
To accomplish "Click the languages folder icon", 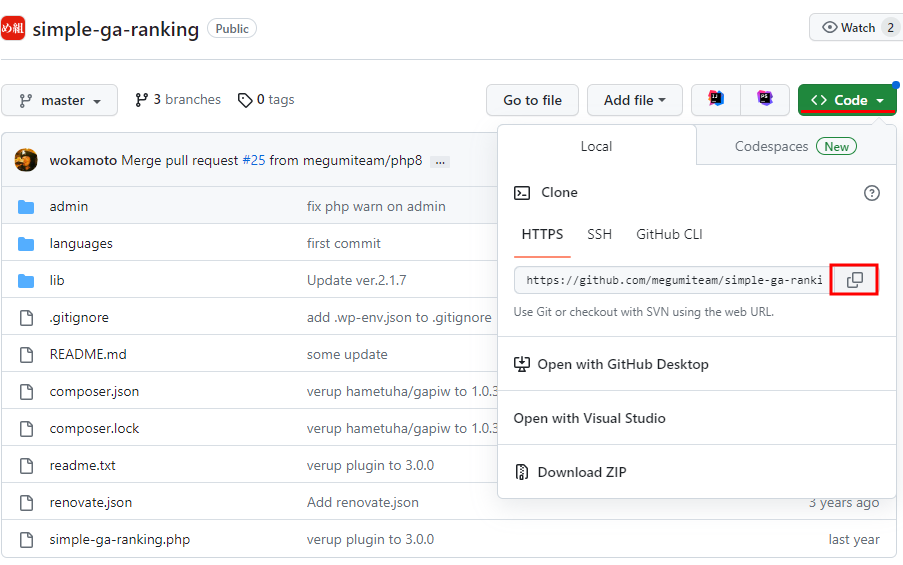I will [26, 244].
